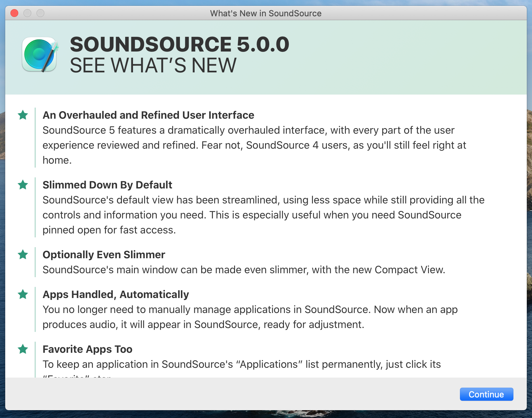Click the line 'SoundSource 5 features a dramatically overhauled interface'
Screen dimensions: 532x418
point(248,130)
